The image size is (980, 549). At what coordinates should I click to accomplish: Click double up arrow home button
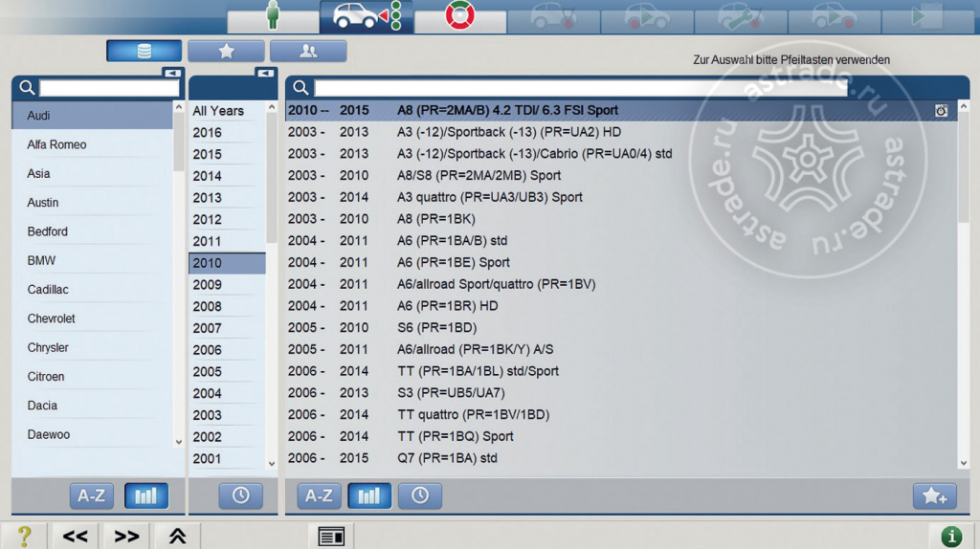pyautogui.click(x=177, y=536)
